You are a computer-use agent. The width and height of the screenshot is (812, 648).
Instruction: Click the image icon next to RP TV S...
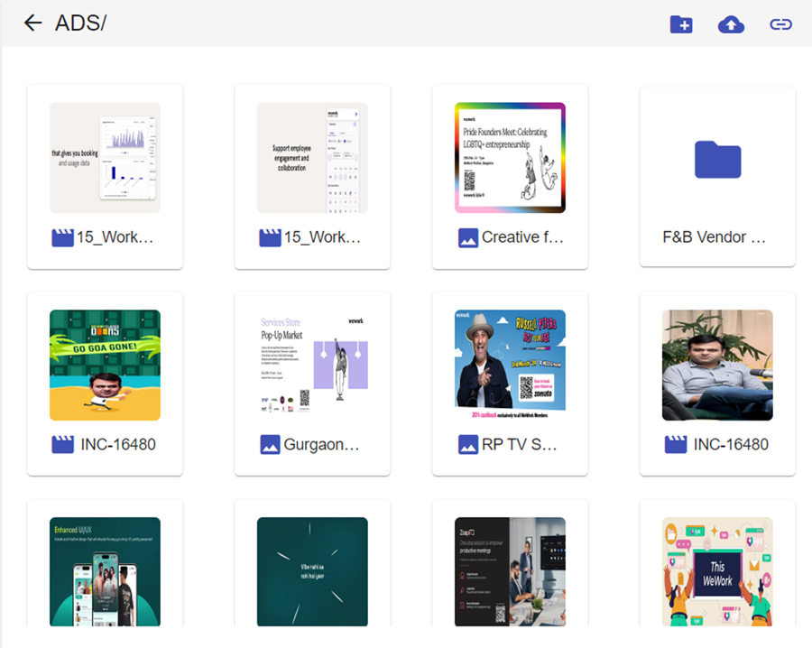tap(467, 444)
